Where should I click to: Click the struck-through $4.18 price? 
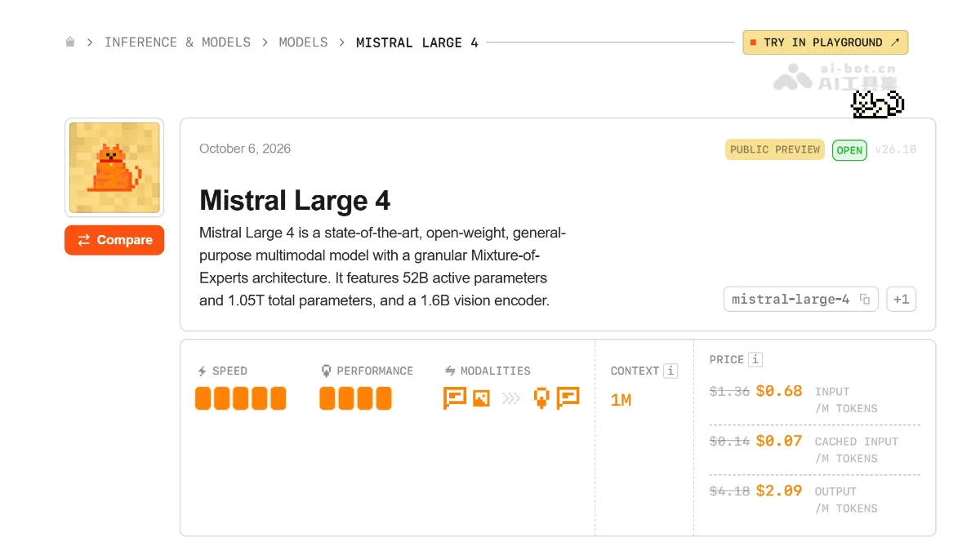[729, 491]
